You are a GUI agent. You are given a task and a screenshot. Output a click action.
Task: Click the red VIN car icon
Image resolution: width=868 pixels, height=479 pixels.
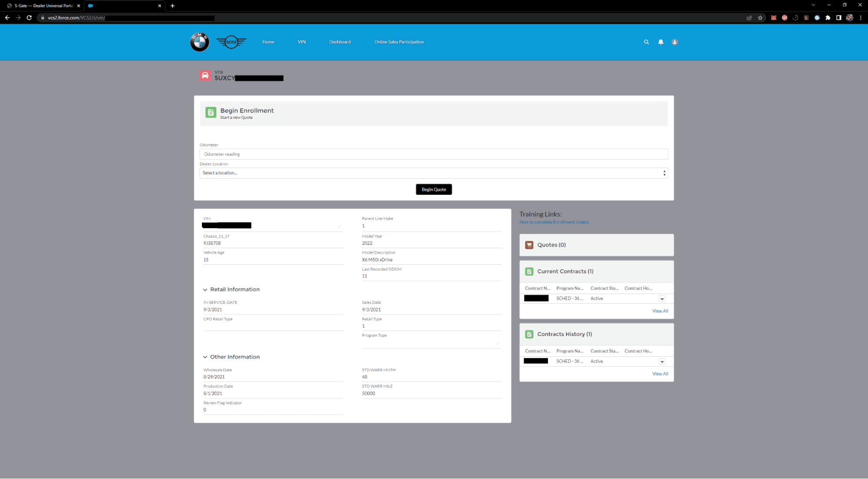tap(205, 76)
